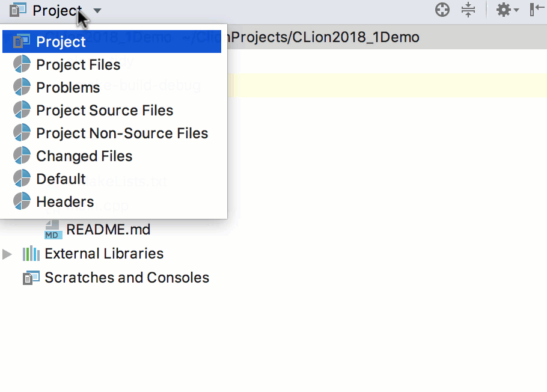Click the README.md markdown file icon

pyautogui.click(x=53, y=229)
